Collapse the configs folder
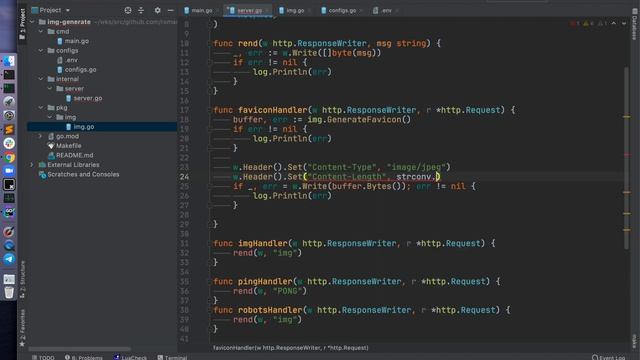 tap(41, 51)
